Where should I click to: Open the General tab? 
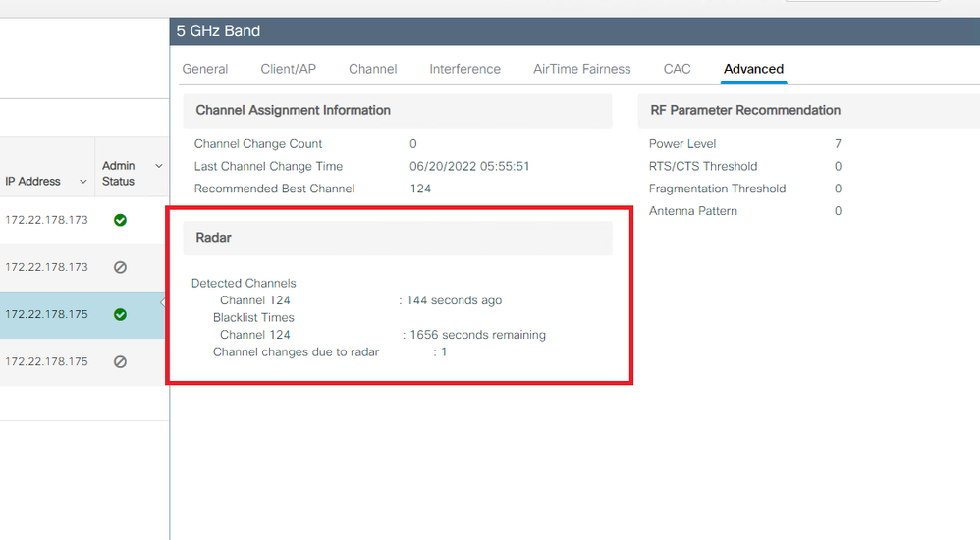point(205,69)
